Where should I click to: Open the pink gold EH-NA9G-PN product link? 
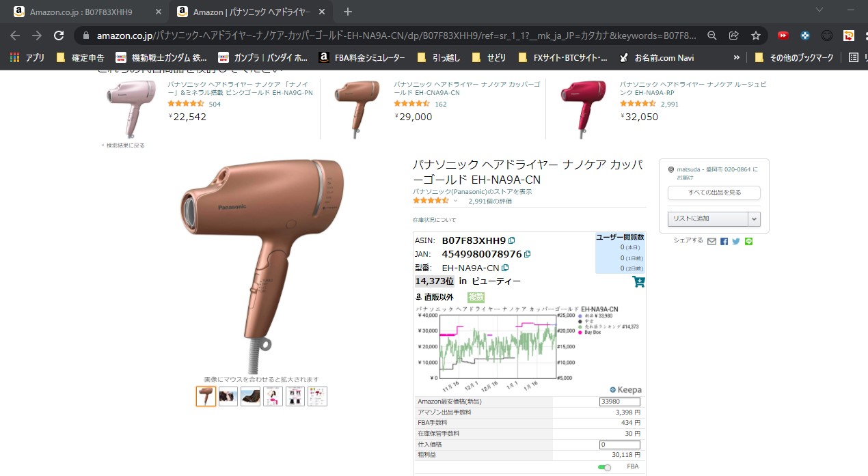[241, 88]
